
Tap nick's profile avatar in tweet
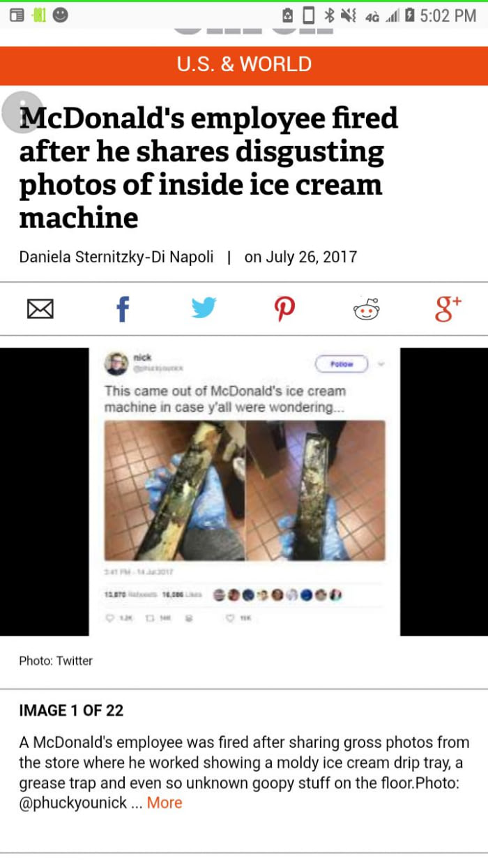click(116, 363)
